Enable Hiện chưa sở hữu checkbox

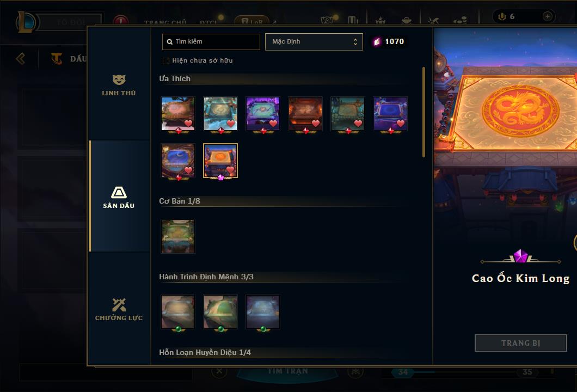[166, 61]
